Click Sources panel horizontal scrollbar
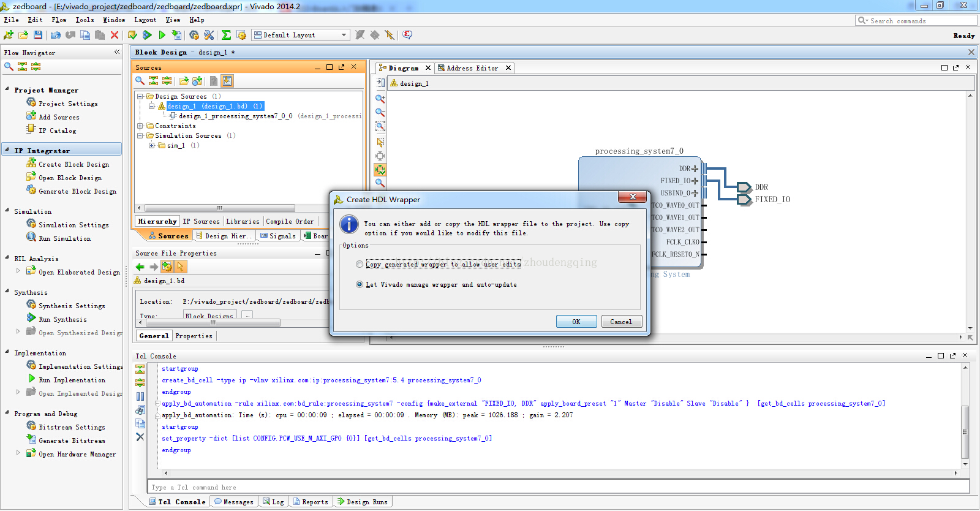This screenshot has height=511, width=980. point(219,208)
